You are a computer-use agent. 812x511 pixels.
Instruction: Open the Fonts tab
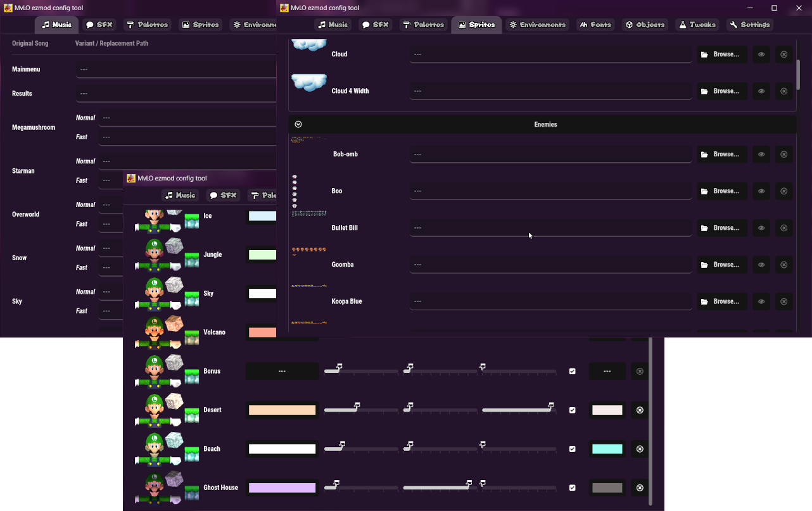(595, 25)
